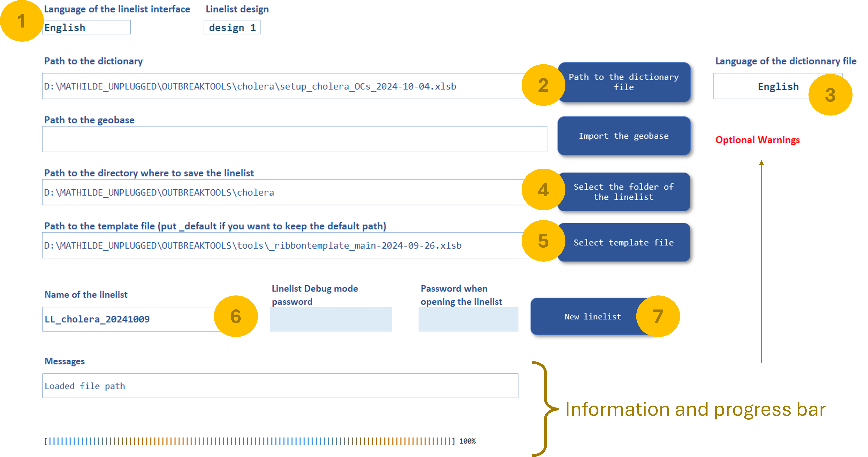Select the linelist save directory field
Viewport: 868px width, 457px height.
294,192
